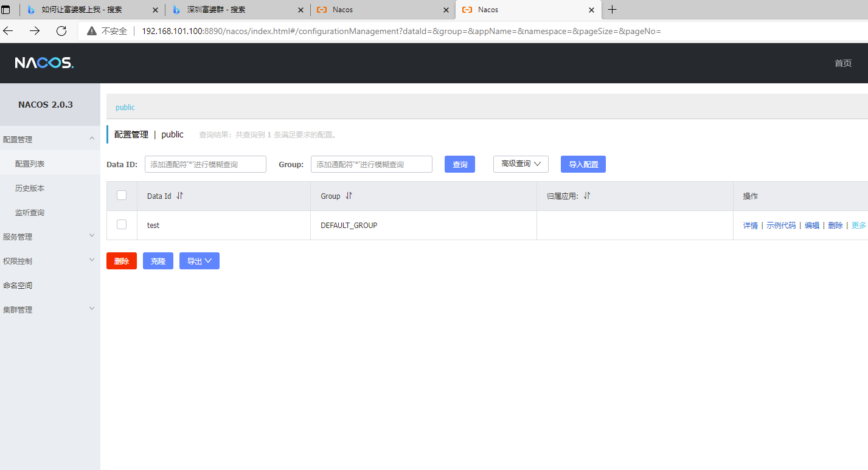Reload the page with refresh icon

tap(61, 31)
